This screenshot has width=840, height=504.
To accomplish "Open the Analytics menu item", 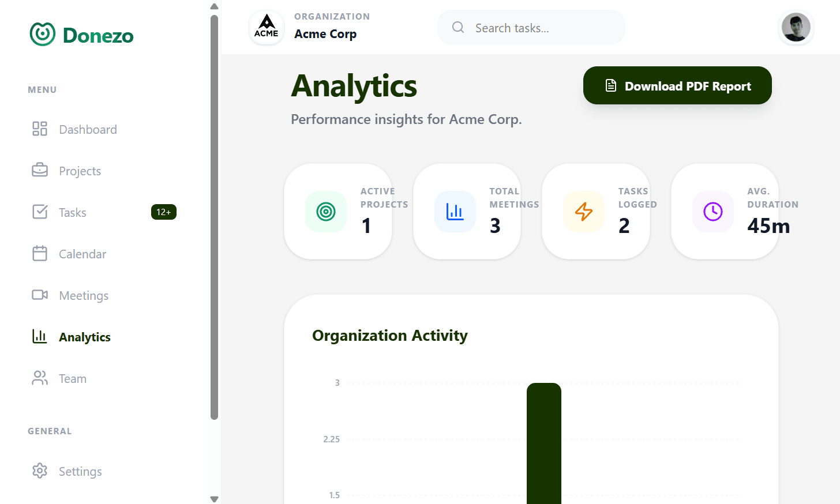I will [x=84, y=336].
